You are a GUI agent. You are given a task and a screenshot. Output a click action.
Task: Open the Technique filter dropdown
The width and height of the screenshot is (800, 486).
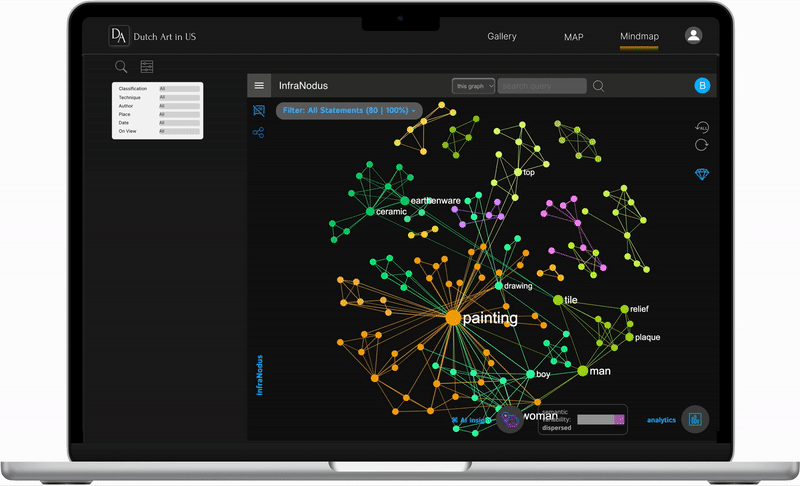tap(179, 97)
